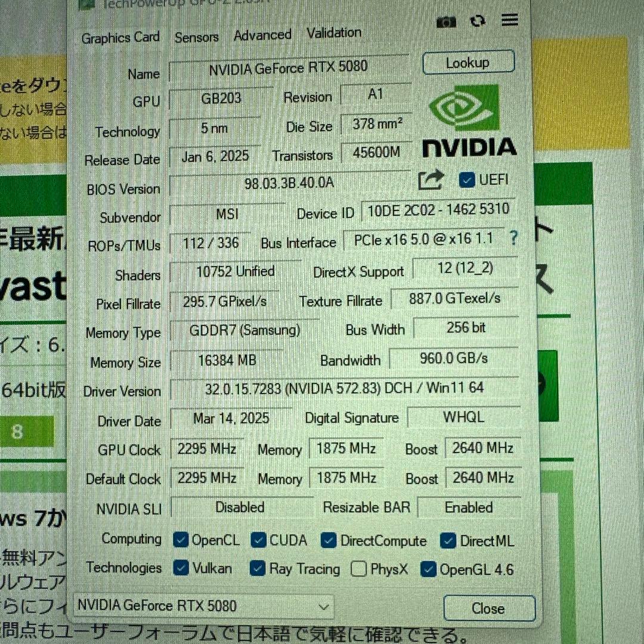Click the refresh/update icon in the title bar
Image resolution: width=644 pixels, height=644 pixels.
[478, 21]
